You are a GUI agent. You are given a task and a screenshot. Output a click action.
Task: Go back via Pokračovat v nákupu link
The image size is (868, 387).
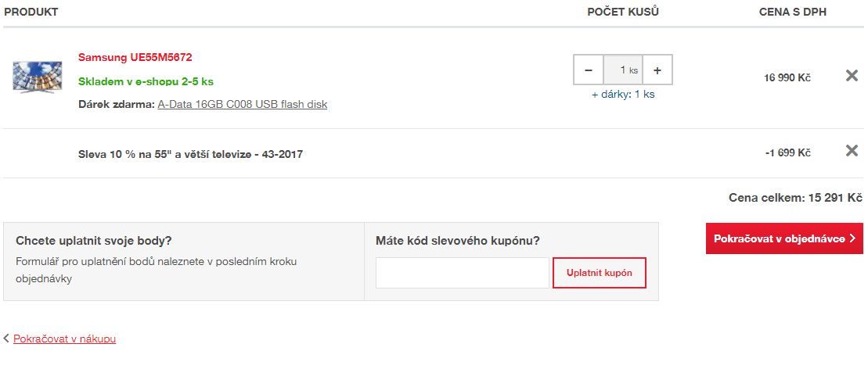pyautogui.click(x=64, y=339)
